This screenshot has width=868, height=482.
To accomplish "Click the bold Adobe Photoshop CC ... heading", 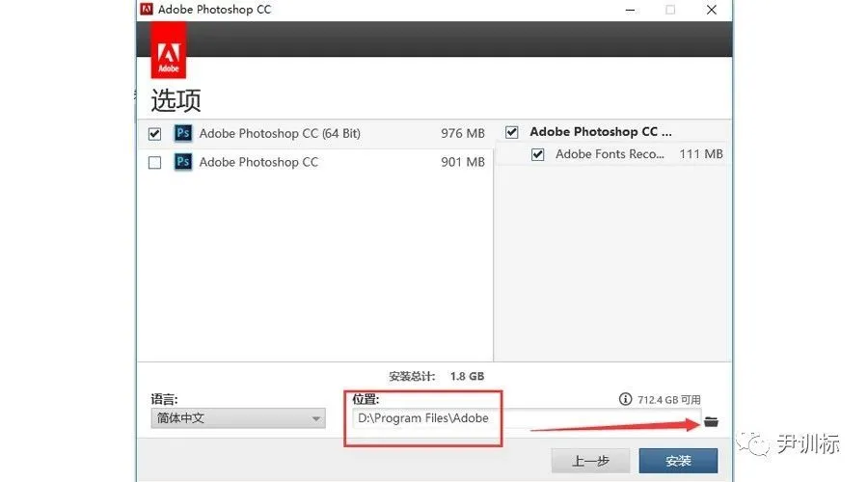I will pos(601,132).
